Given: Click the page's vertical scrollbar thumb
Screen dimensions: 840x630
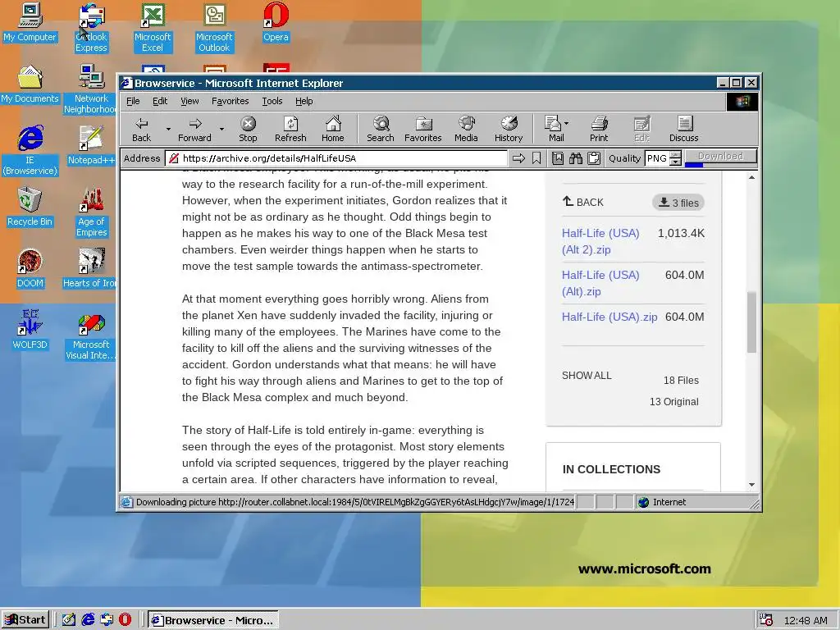Looking at the screenshot, I should [751, 322].
